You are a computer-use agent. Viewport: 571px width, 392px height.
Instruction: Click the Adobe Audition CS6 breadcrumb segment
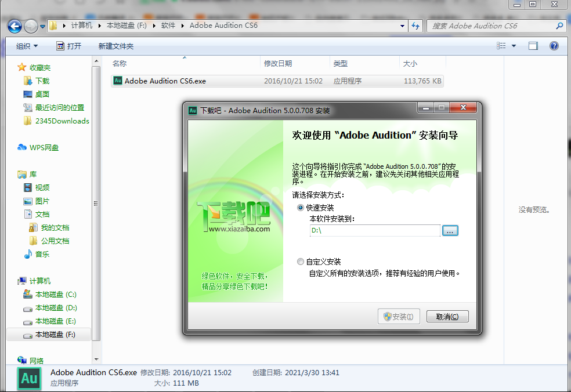coord(223,26)
